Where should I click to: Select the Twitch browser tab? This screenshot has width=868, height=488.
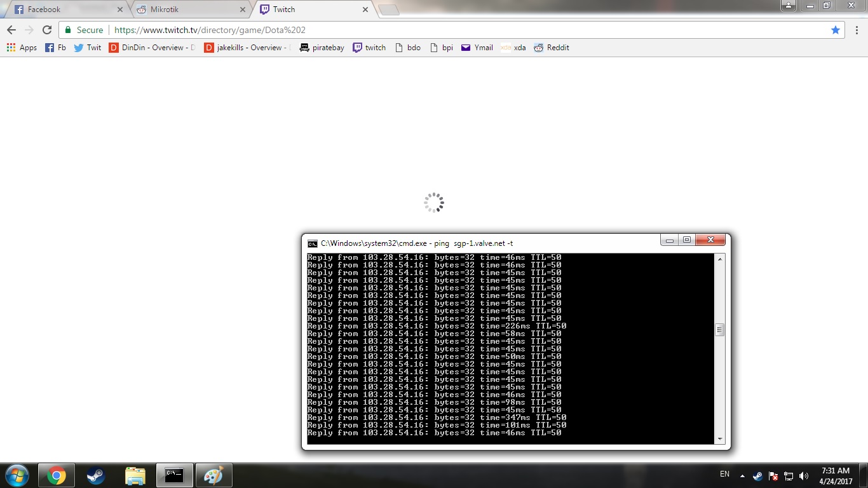(313, 10)
